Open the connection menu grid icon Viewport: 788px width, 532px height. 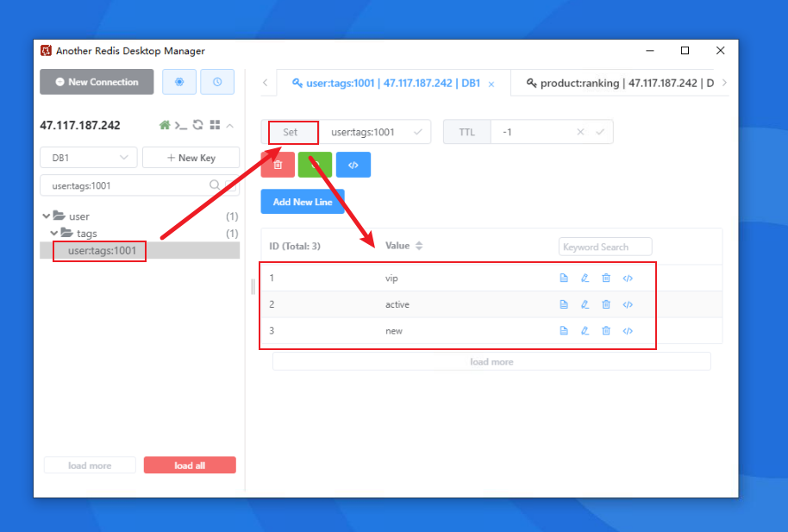click(215, 125)
